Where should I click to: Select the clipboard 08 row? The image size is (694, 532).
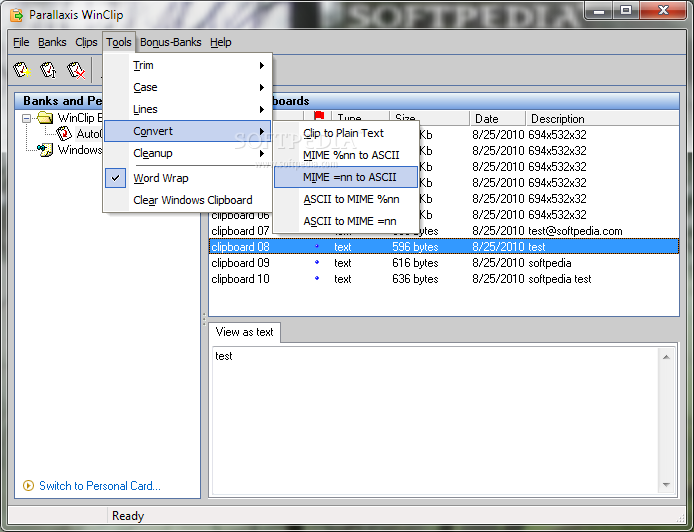[x=444, y=247]
